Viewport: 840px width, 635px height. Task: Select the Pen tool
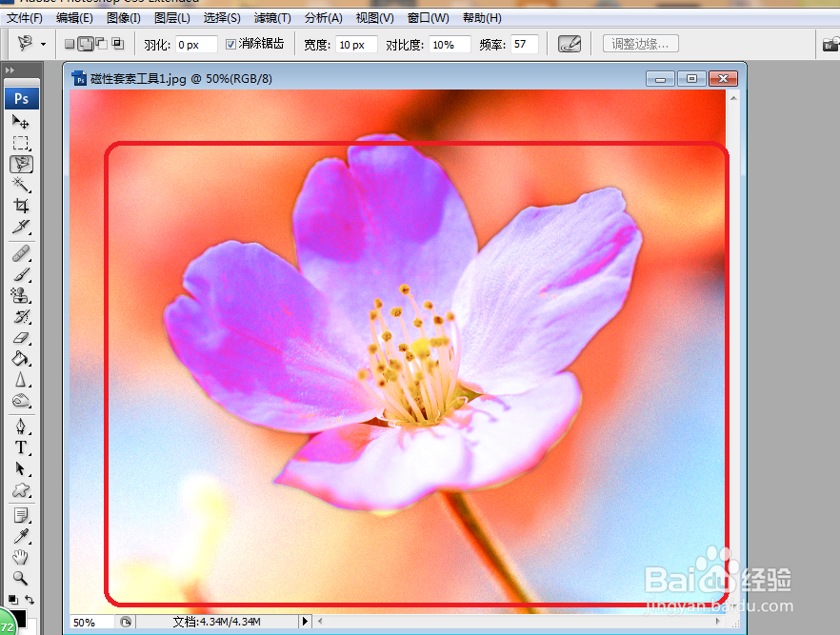tap(21, 427)
